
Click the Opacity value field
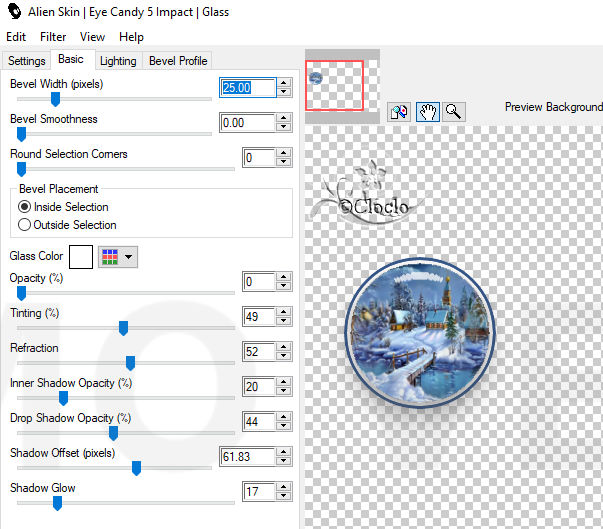pyautogui.click(x=259, y=281)
